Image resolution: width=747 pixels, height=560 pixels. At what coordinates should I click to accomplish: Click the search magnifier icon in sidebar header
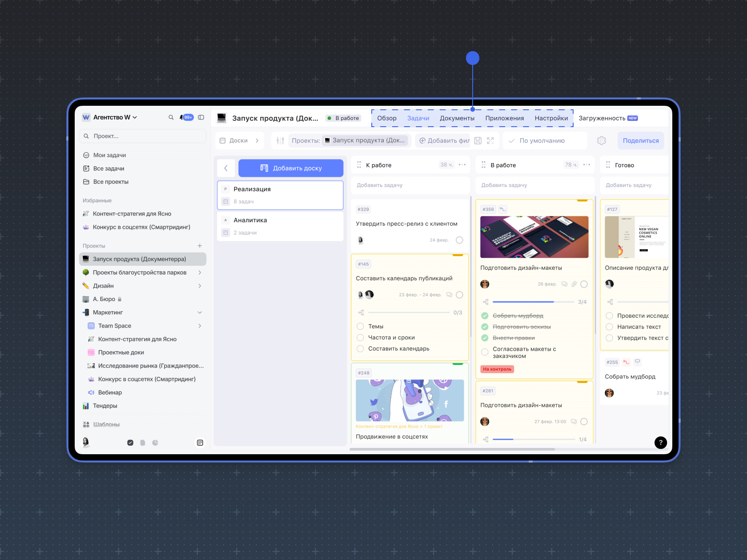pos(171,117)
